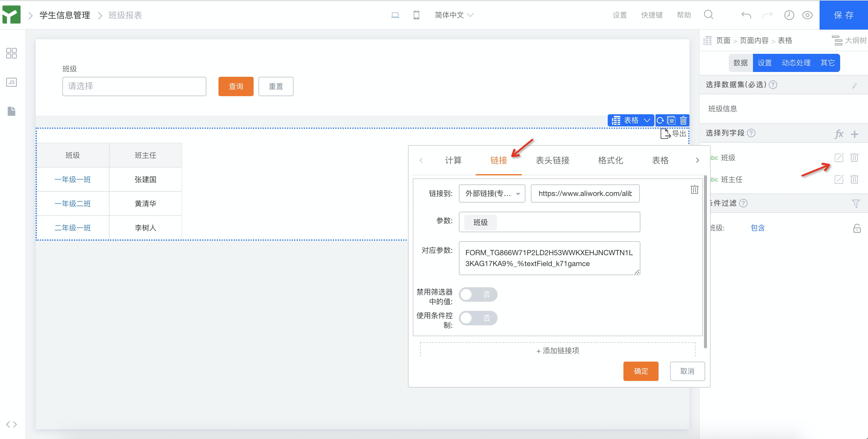The height and width of the screenshot is (439, 868).
Task: Open the history clock icon
Action: point(789,15)
